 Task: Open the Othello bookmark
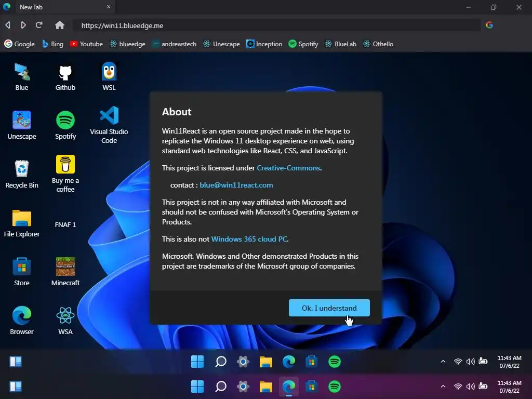point(378,44)
